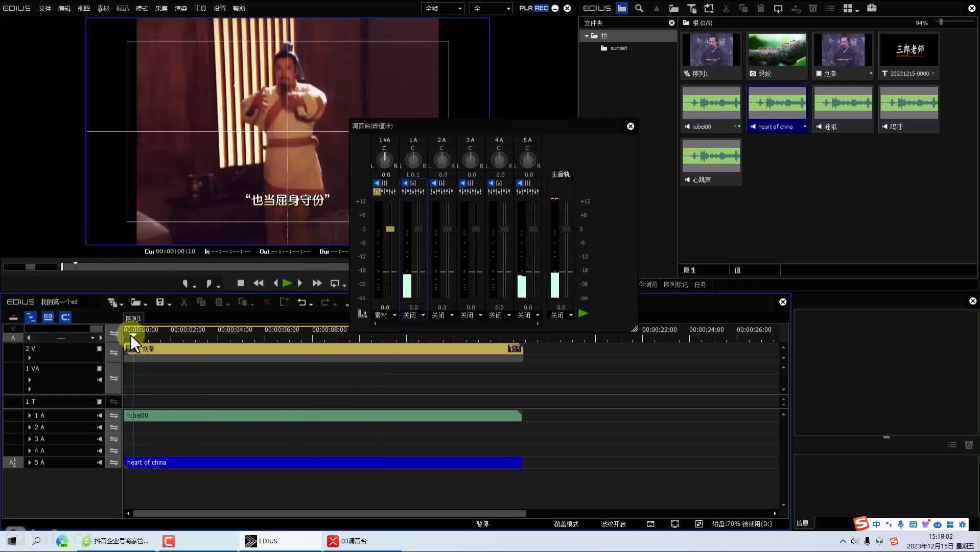Click the undo icon in timeline toolbar
The width and height of the screenshot is (980, 552).
302,302
